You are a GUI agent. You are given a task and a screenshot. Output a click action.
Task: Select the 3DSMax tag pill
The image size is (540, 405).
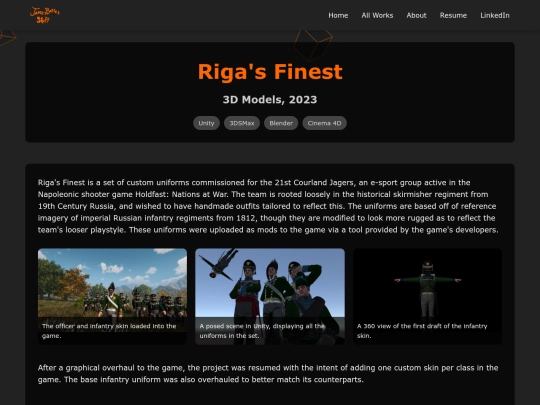point(242,123)
